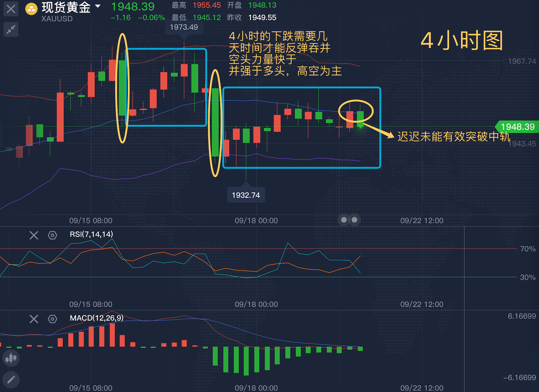Remove the MACD indicator panel
The image size is (539, 392).
click(34, 319)
